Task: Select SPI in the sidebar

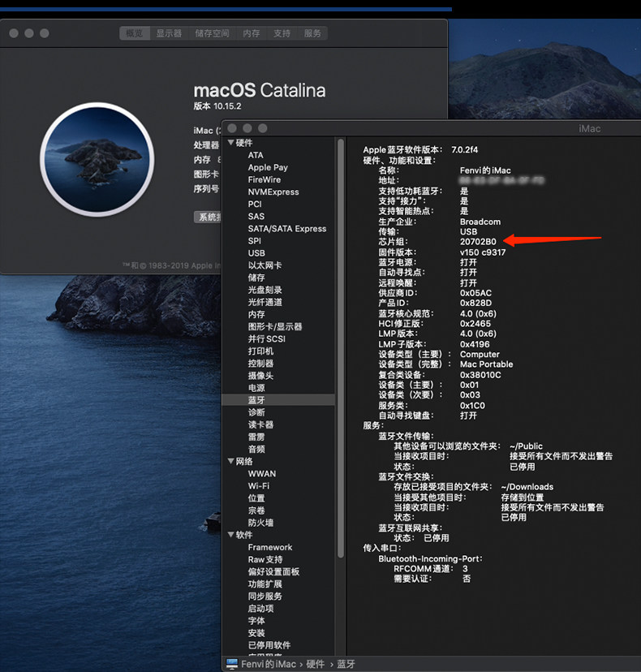Action: coord(254,241)
